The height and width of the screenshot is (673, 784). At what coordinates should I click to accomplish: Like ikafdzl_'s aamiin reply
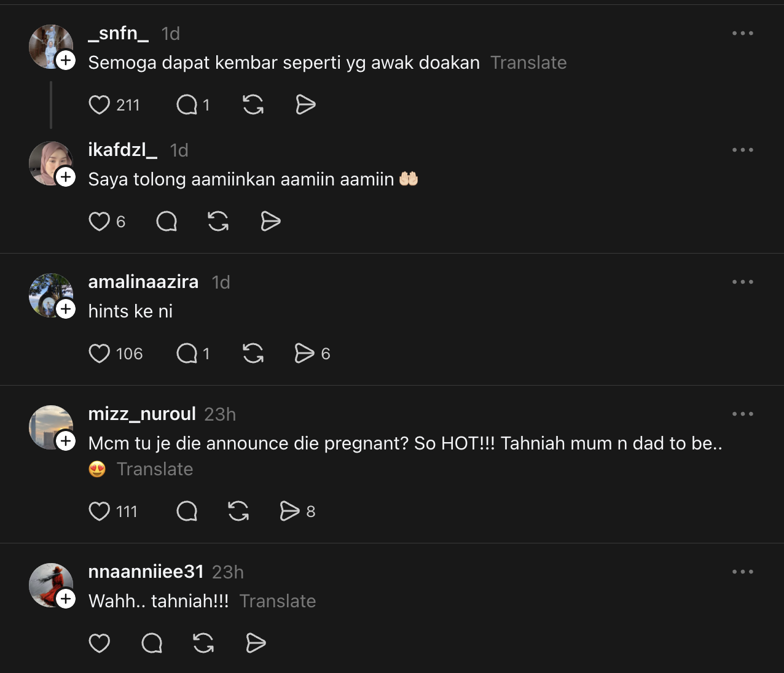pos(100,221)
